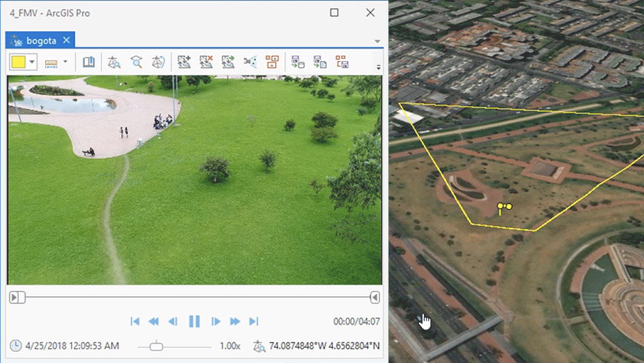644x363 pixels.
Task: Click the remove feature icon with red X
Action: click(206, 62)
